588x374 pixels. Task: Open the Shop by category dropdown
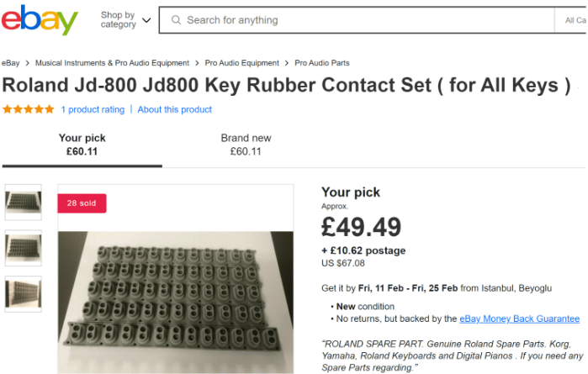126,20
